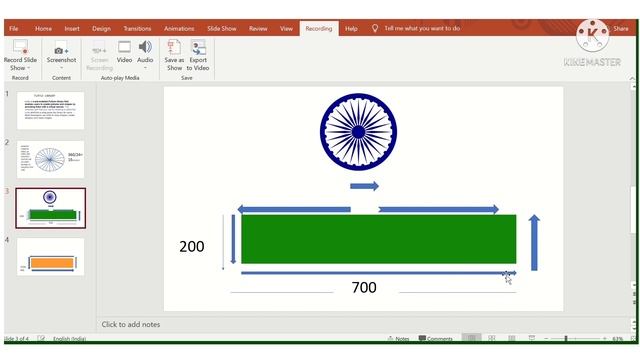Expand the Screenshot dropdown arrow
Screen dimensions: 640x360
click(61, 68)
